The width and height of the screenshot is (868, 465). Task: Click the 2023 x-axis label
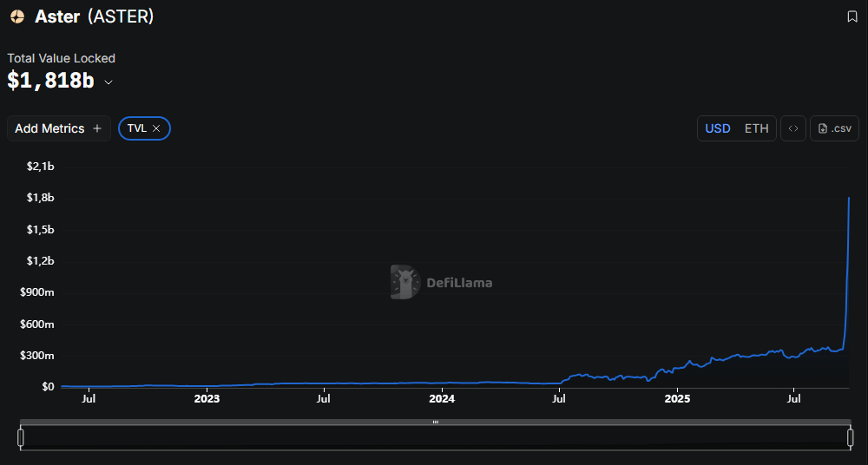207,398
